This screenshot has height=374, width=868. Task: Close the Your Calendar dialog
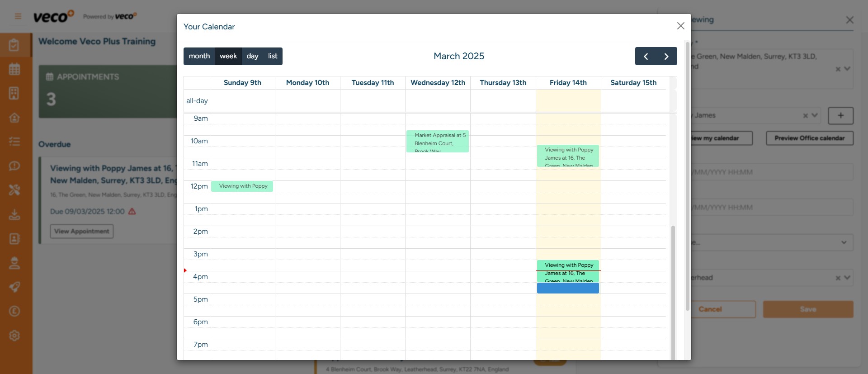(680, 26)
